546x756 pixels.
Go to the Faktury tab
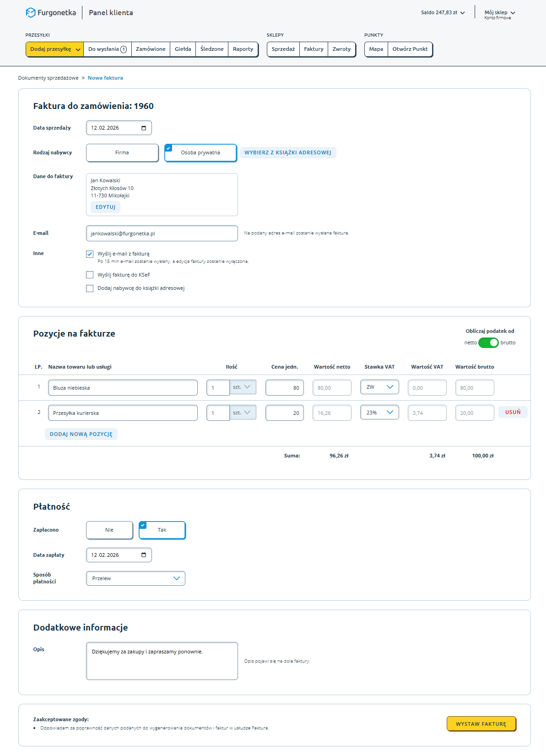(x=314, y=49)
